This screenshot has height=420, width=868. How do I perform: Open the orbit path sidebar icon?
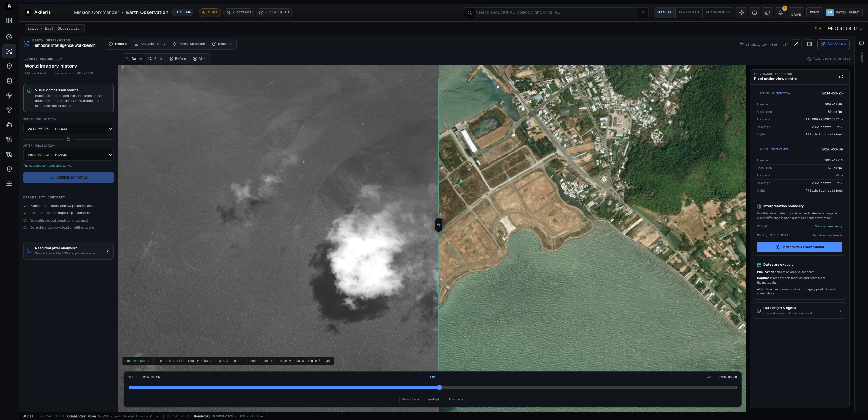click(9, 95)
